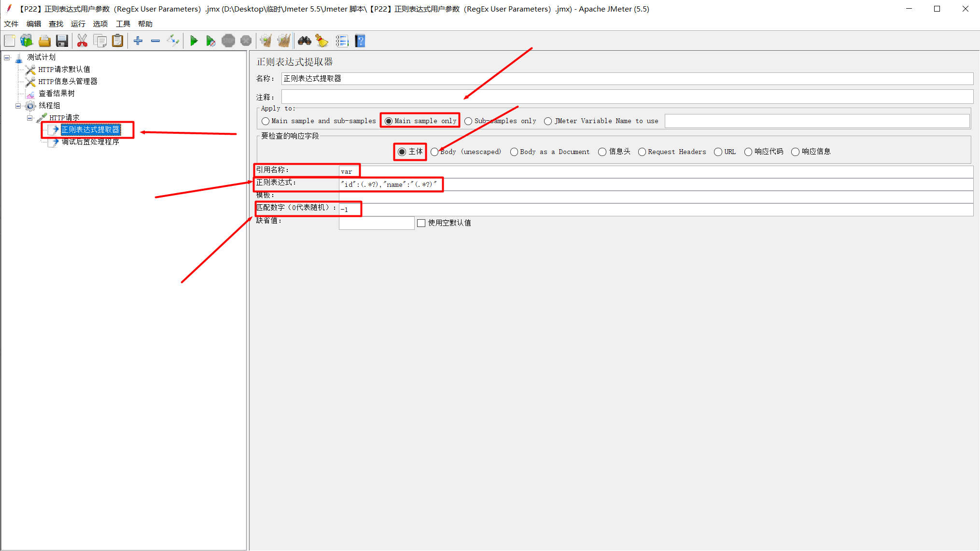Select Main sample only radio button
The width and height of the screenshot is (980, 551).
point(389,121)
